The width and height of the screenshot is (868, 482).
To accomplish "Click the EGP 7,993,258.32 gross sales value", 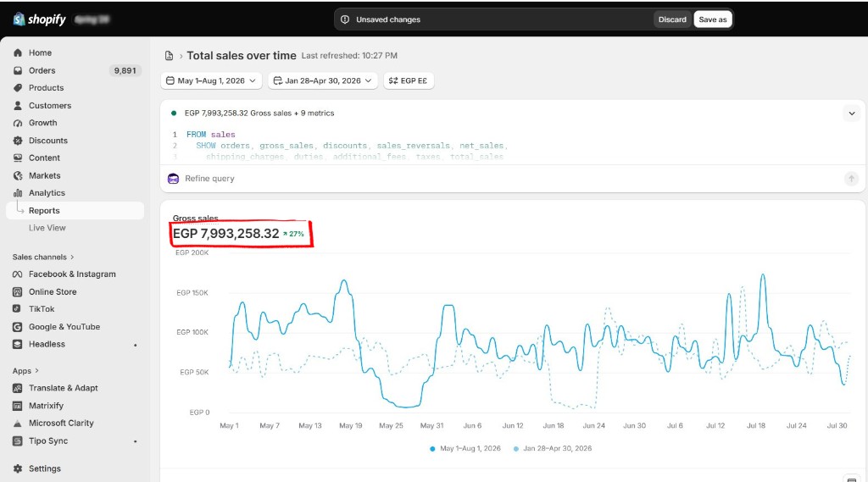I will (x=225, y=234).
